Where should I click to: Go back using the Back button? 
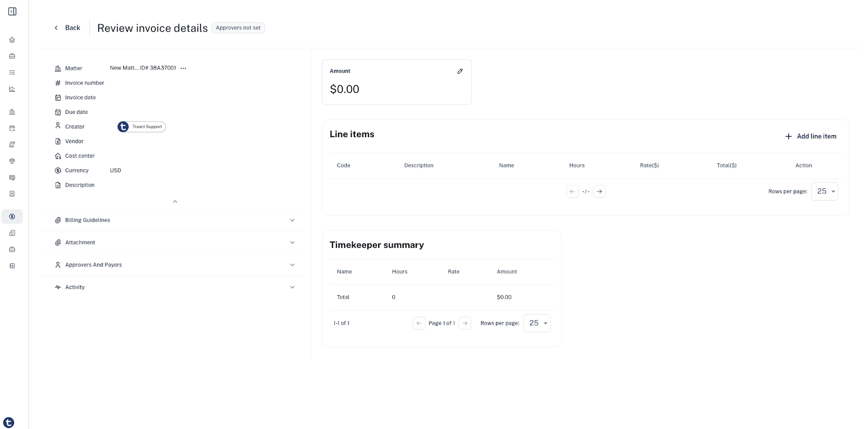click(x=67, y=28)
